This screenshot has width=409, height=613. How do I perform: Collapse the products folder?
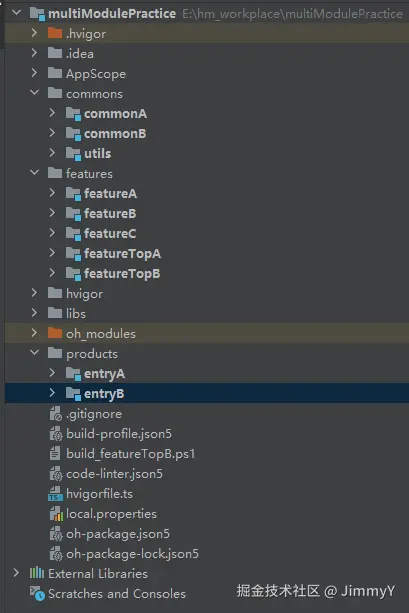[34, 353]
